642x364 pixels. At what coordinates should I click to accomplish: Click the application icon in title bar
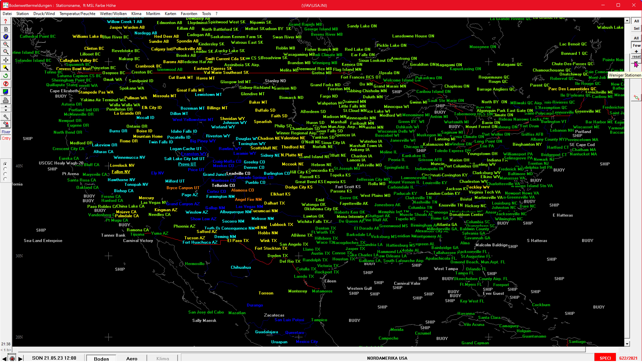pyautogui.click(x=5, y=5)
